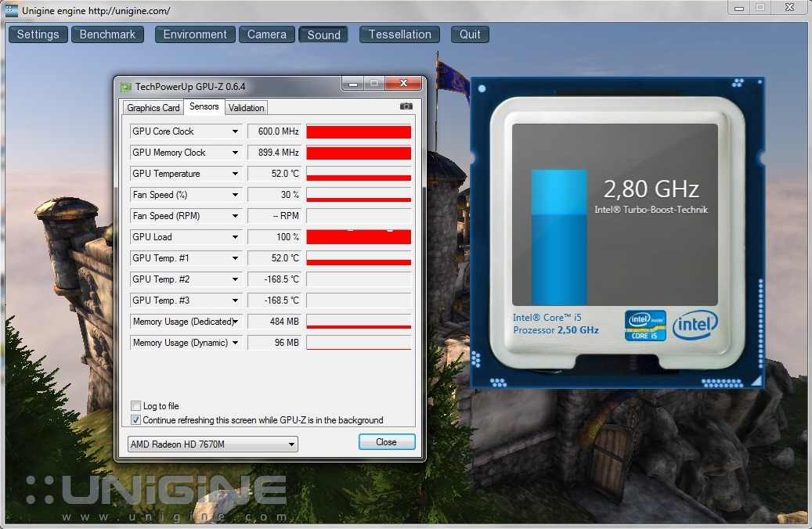Click the GPU-Z Close button
This screenshot has width=812, height=529.
click(x=387, y=442)
